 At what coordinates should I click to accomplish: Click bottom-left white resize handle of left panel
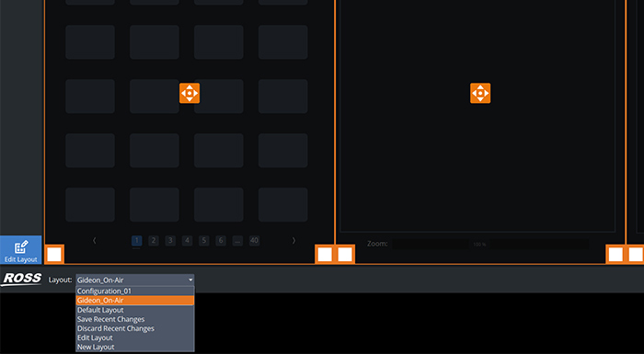tap(53, 254)
